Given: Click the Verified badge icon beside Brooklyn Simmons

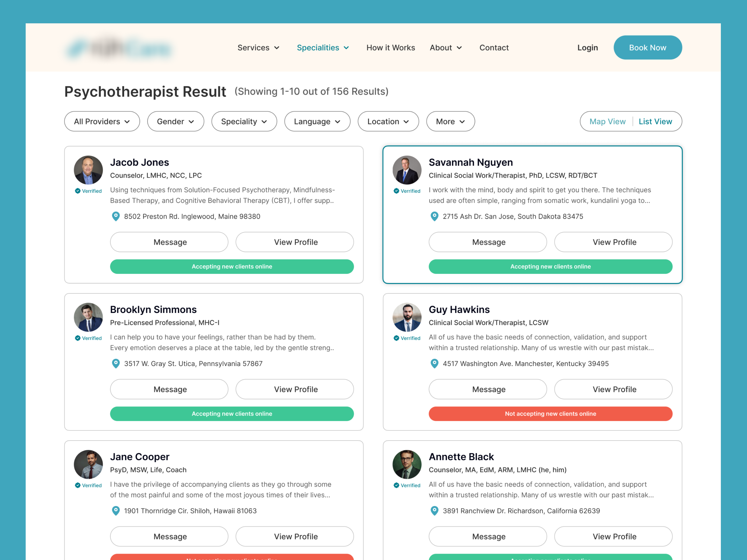Looking at the screenshot, I should tap(78, 338).
